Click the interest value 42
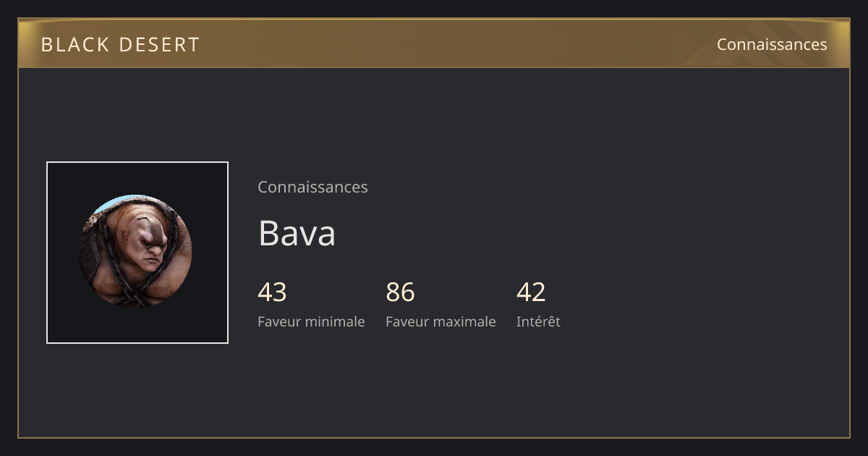The height and width of the screenshot is (456, 868). pos(531,292)
